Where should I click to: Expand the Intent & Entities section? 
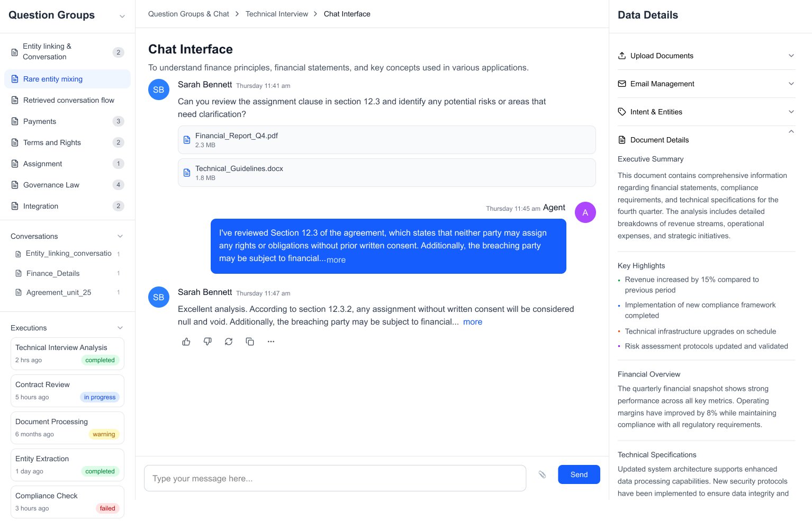(706, 112)
